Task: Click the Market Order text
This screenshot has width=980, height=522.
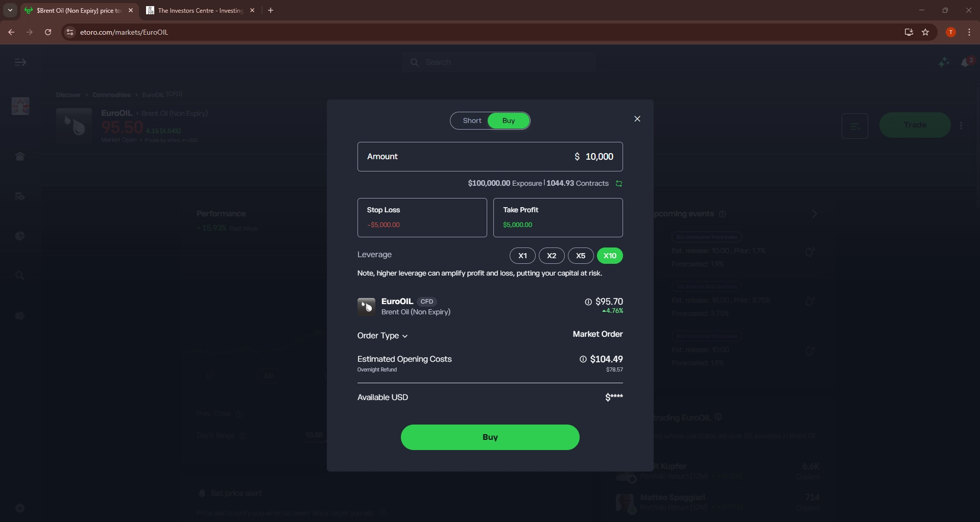Action: [x=597, y=334]
